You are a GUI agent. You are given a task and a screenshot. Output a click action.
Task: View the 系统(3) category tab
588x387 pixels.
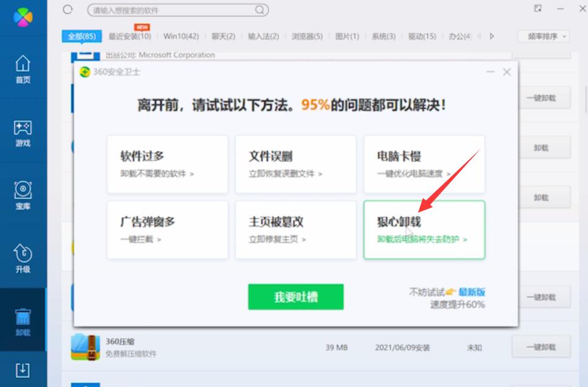click(384, 36)
